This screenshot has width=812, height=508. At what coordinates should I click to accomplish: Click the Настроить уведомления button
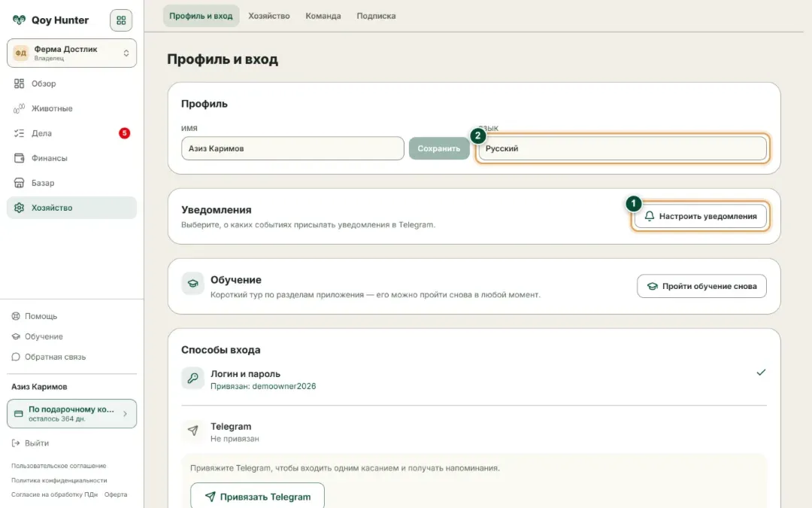[701, 216]
